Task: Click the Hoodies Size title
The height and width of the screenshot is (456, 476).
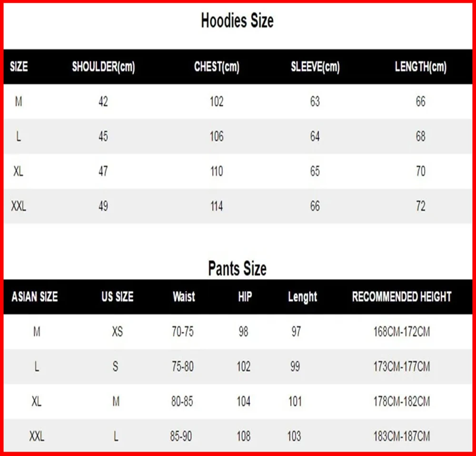Action: (237, 21)
